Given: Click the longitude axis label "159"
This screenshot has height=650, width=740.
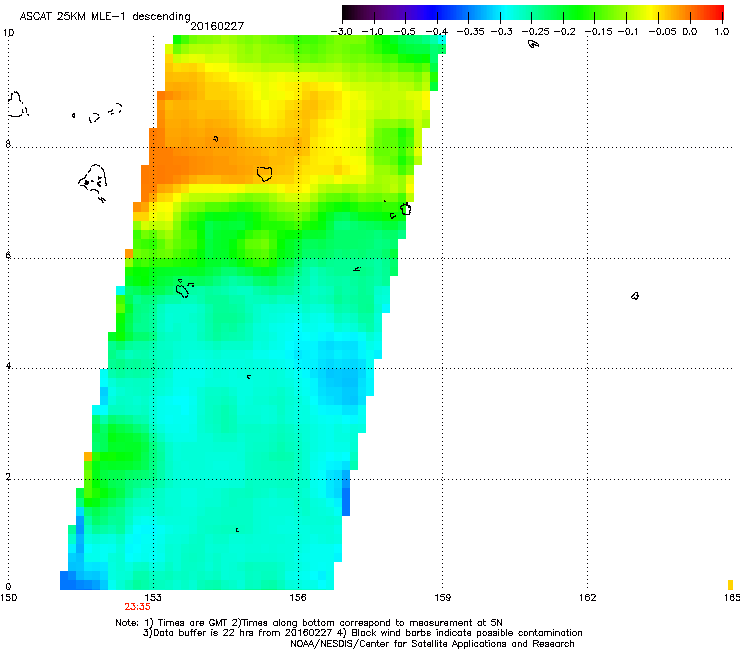Looking at the screenshot, I should [443, 598].
